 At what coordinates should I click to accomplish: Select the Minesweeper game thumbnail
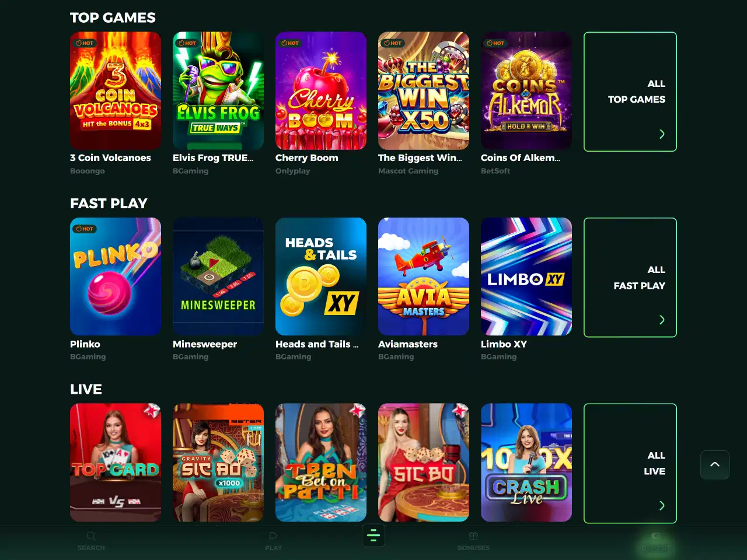click(218, 276)
